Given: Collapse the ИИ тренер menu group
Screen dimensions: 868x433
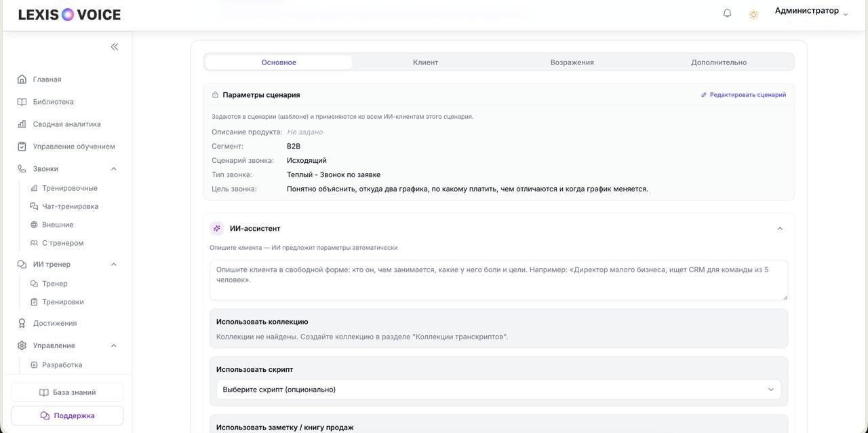Looking at the screenshot, I should (x=114, y=265).
